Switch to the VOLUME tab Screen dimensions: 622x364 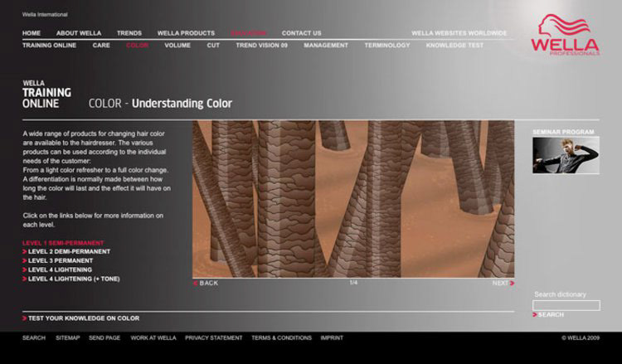coord(177,46)
